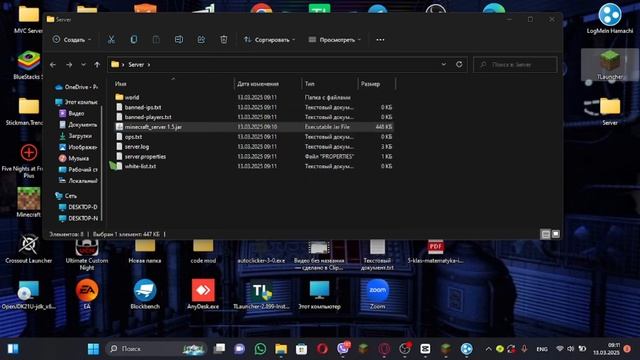Select TLauncher desktop icon
Viewport: 640px width, 360px height.
[x=610, y=64]
